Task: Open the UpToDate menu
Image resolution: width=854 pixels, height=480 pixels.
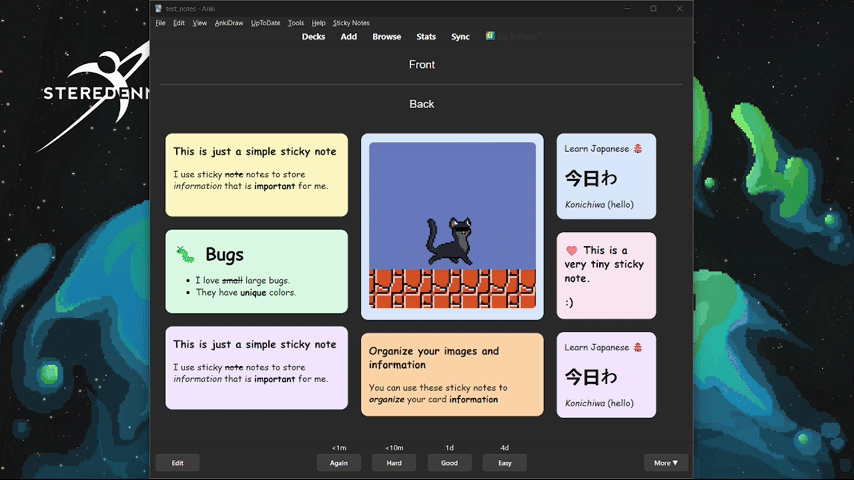Action: [x=265, y=23]
